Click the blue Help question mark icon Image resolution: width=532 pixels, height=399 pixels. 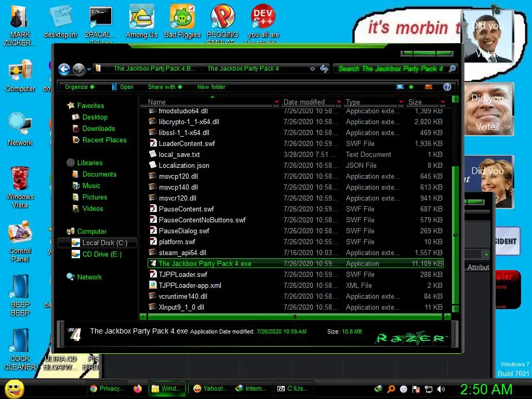point(447,87)
